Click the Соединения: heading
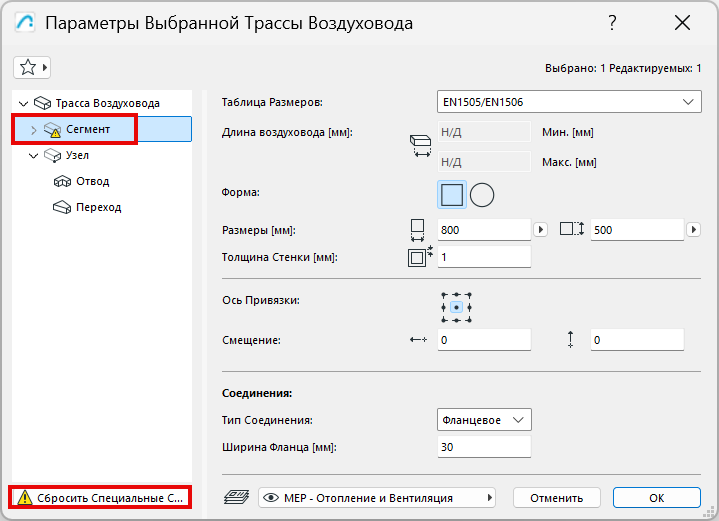719x521 pixels. pyautogui.click(x=257, y=393)
